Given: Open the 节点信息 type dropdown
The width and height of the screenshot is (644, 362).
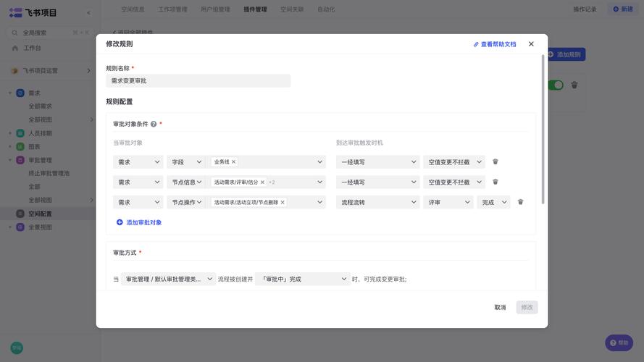Looking at the screenshot, I should [x=186, y=182].
